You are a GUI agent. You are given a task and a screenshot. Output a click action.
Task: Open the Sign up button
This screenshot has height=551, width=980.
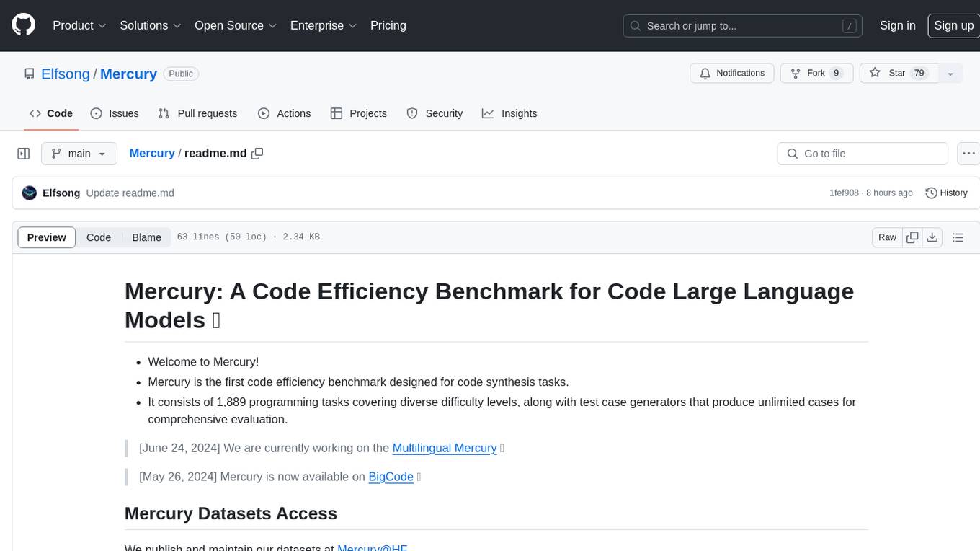(954, 25)
